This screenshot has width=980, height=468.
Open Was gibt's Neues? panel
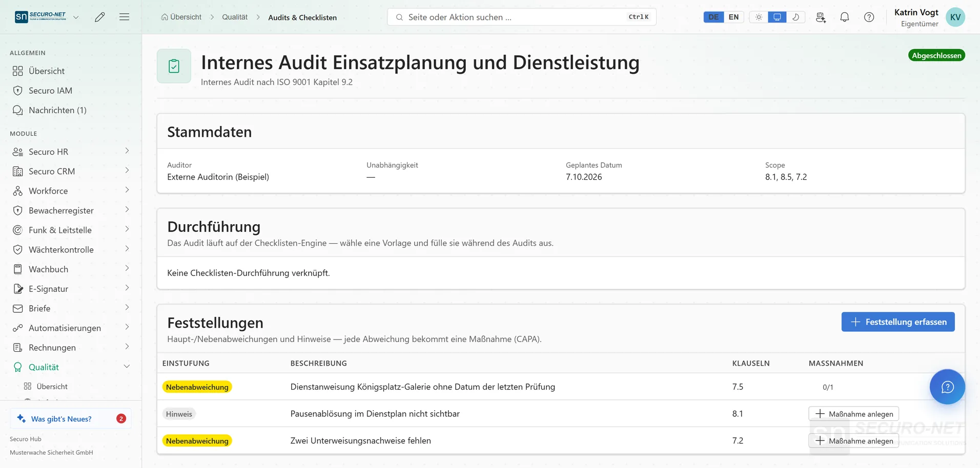pos(71,418)
